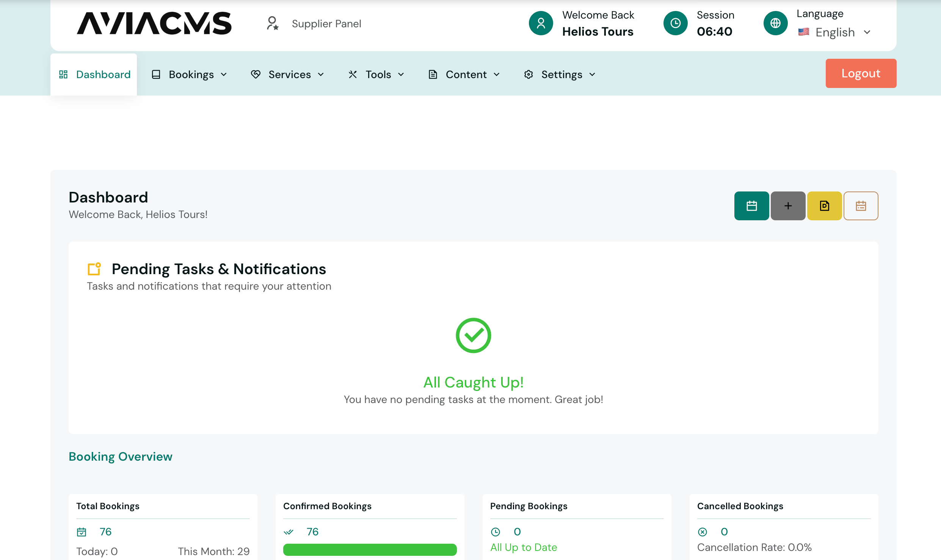Click the Settings gear icon

point(529,74)
